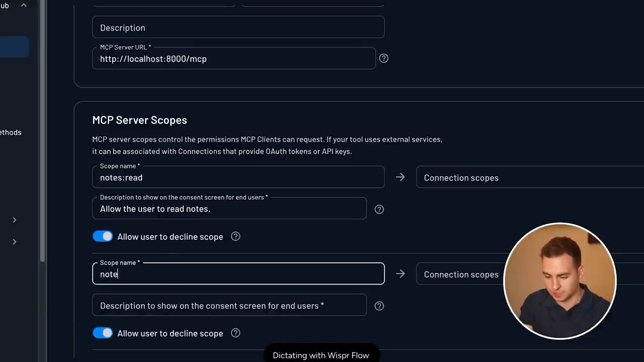Focus the Description field above MCP Server URL
The image size is (644, 362).
[238, 27]
